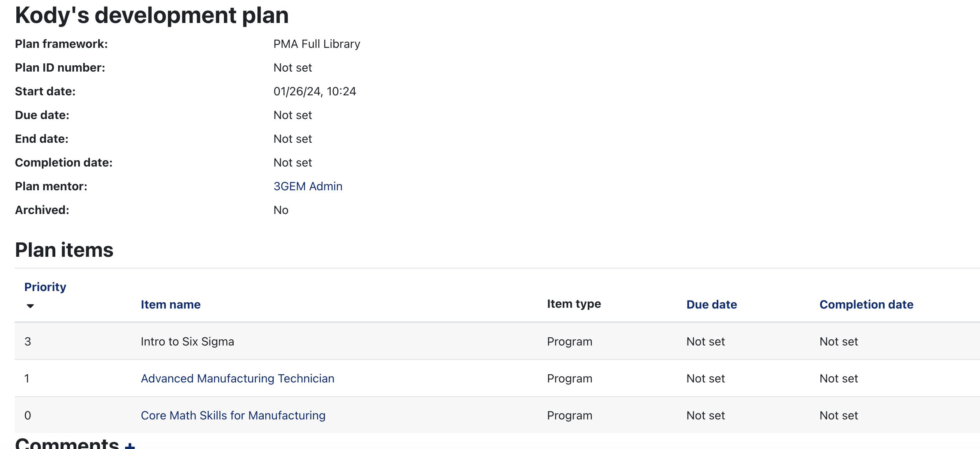
Task: Click the Plan items section heading
Action: [64, 250]
